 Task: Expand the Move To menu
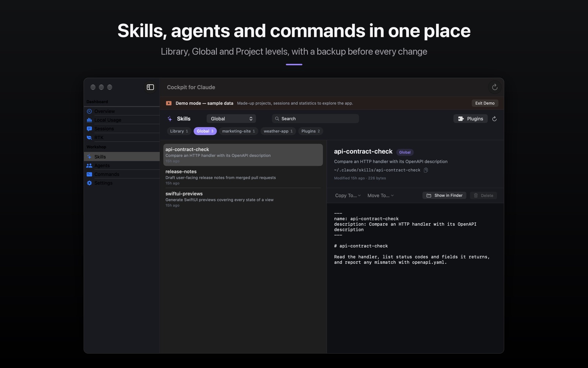380,195
